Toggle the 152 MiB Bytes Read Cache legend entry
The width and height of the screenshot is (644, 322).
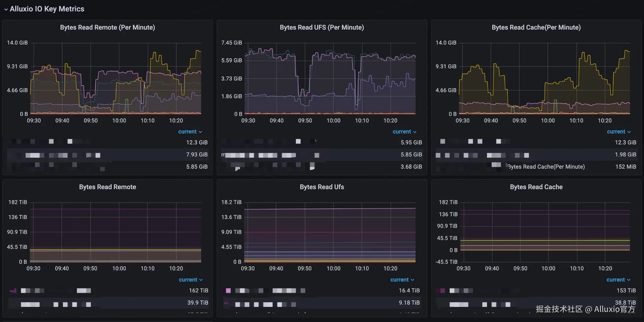coord(536,167)
